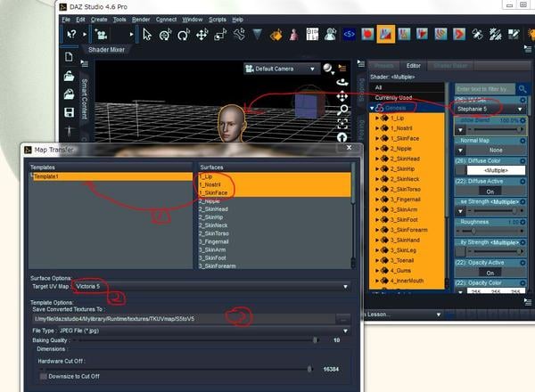Expand the 2_SkinHead surface tree item

[x=377, y=159]
